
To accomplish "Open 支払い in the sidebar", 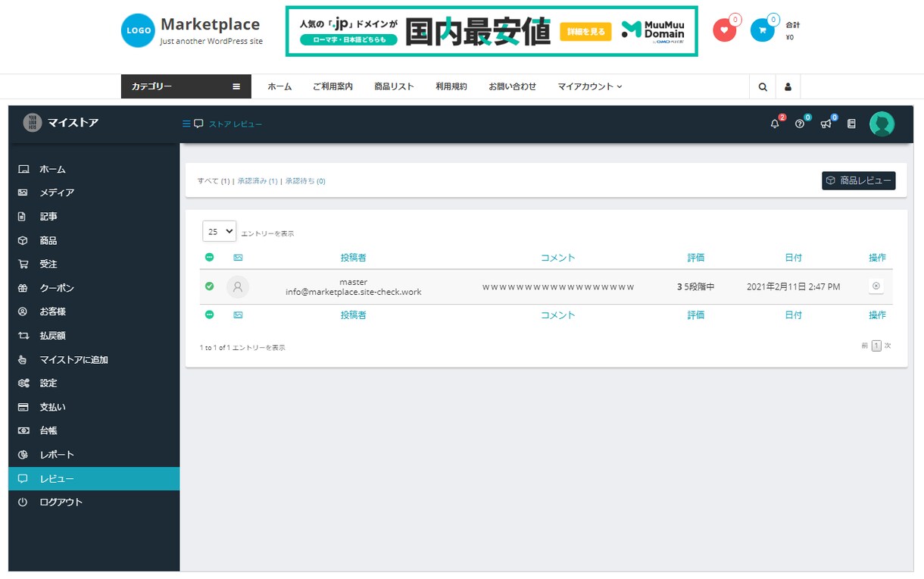I will [94, 407].
